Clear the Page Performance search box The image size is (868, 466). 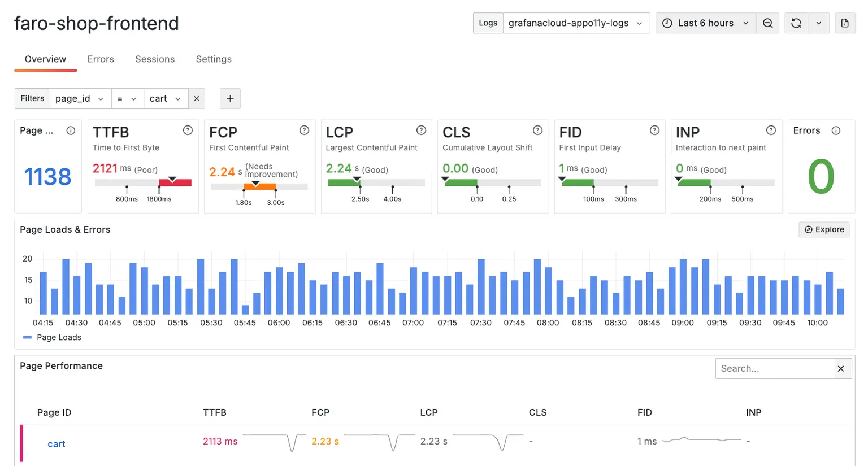pyautogui.click(x=841, y=369)
